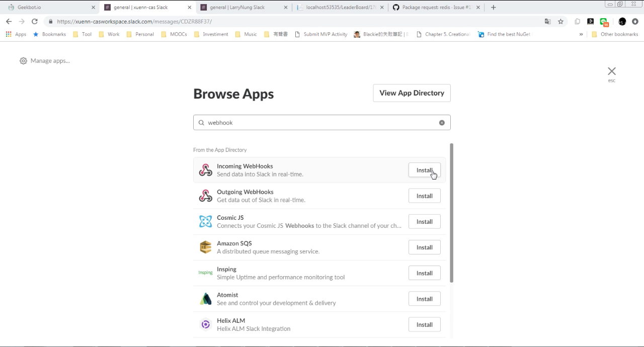
Task: Open the Investiment bookmarks folder
Action: coord(211,34)
